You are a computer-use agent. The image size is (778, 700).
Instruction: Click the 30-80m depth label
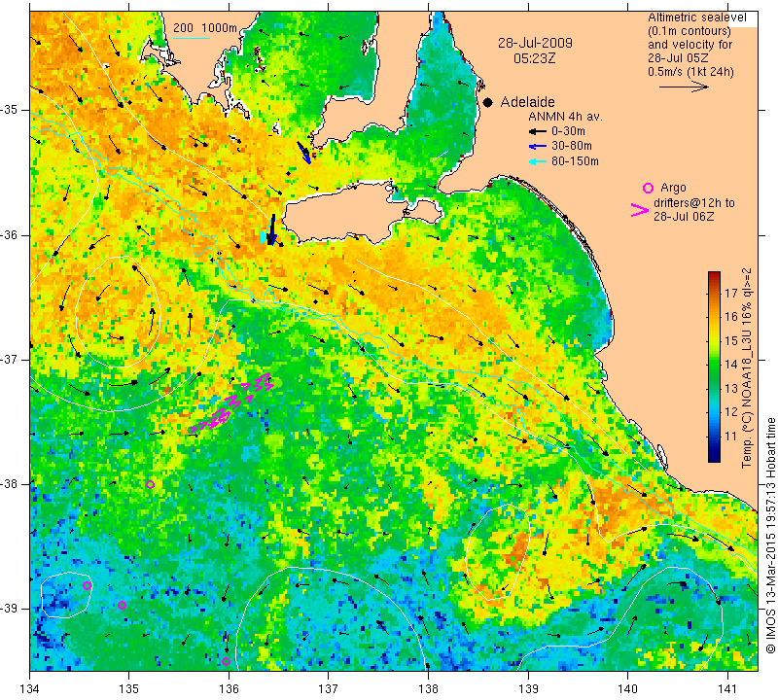tap(572, 146)
